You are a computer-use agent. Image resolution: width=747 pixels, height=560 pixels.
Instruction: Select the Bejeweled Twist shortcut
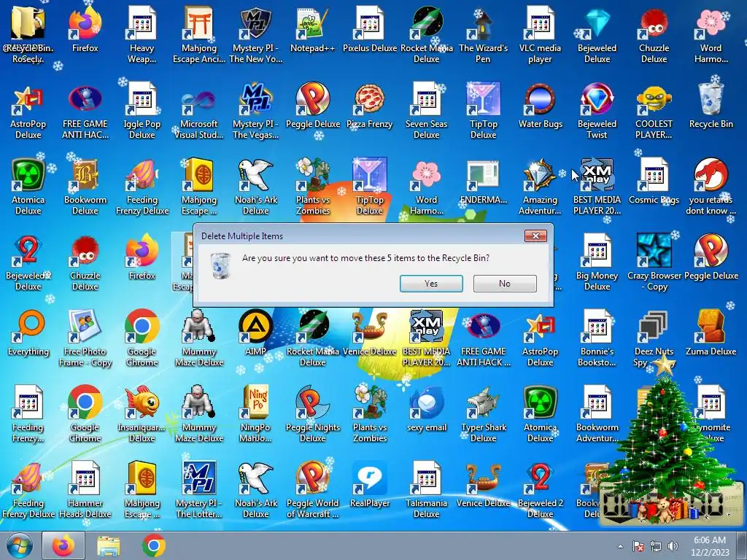tap(597, 111)
